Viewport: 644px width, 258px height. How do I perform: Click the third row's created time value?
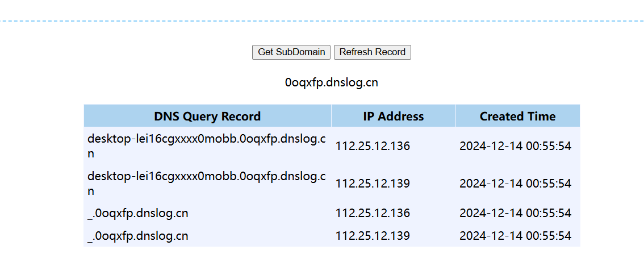pyautogui.click(x=515, y=214)
